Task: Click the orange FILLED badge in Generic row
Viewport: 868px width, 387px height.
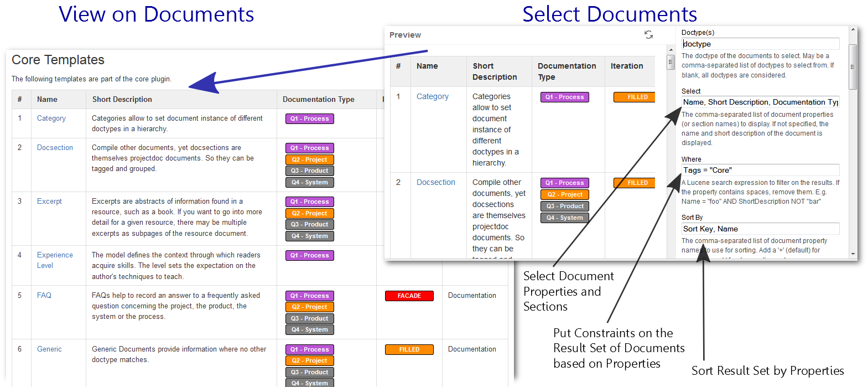Action: (x=409, y=350)
